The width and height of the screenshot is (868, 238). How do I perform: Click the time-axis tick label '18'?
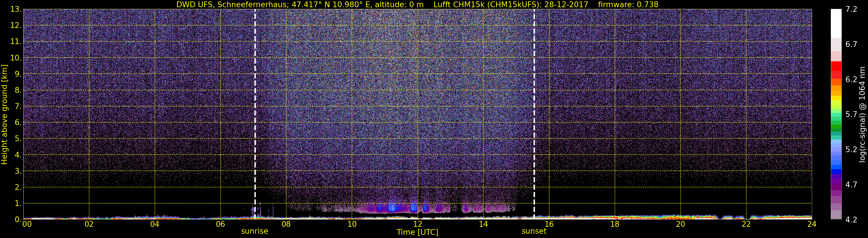pyautogui.click(x=614, y=224)
